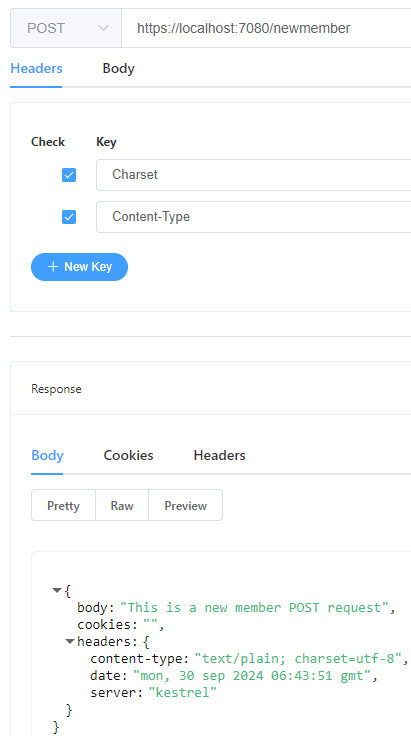The image size is (411, 736).
Task: Collapse the root JSON object triangle
Action: click(57, 590)
